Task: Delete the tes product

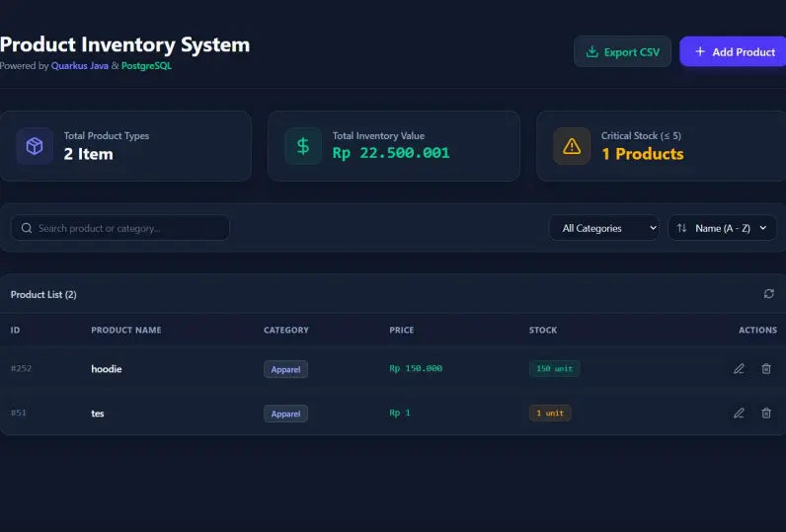Action: [x=766, y=413]
